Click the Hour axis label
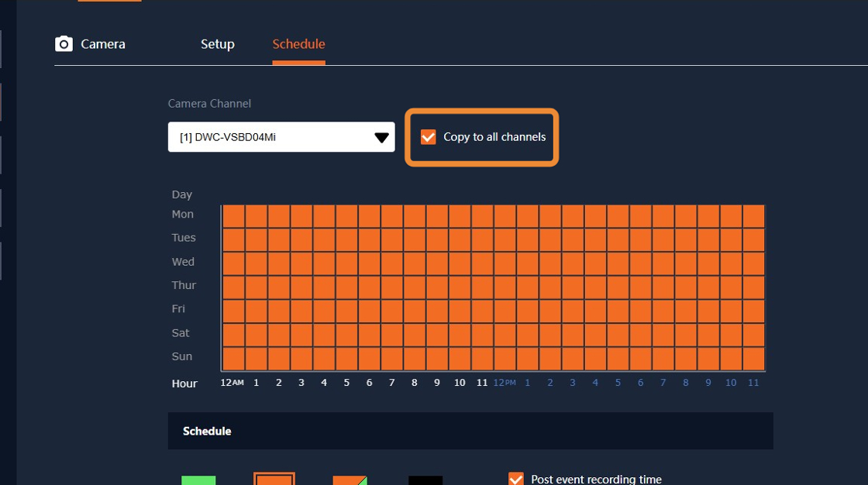This screenshot has width=868, height=485. click(184, 384)
